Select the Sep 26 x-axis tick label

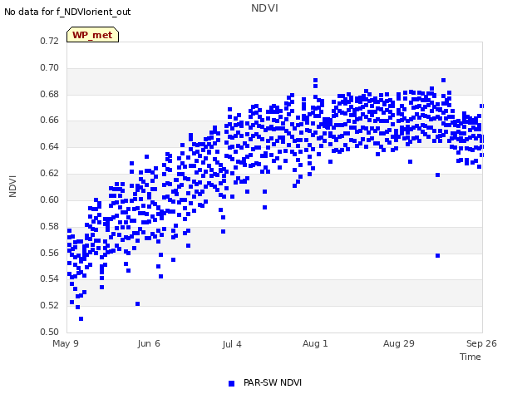481,343
